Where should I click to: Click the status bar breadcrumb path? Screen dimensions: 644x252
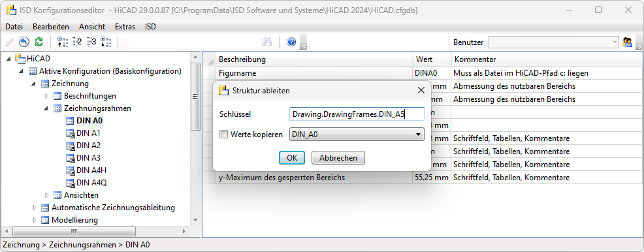point(76,245)
